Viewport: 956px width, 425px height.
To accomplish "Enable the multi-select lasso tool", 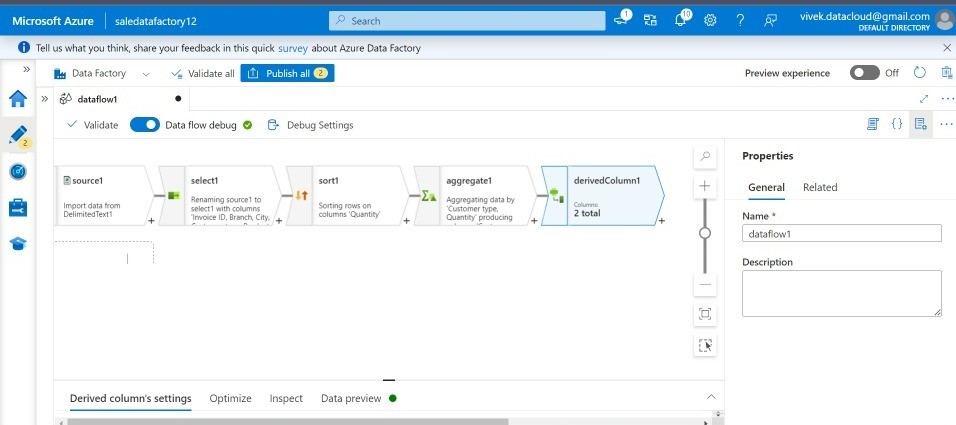I will (x=705, y=346).
